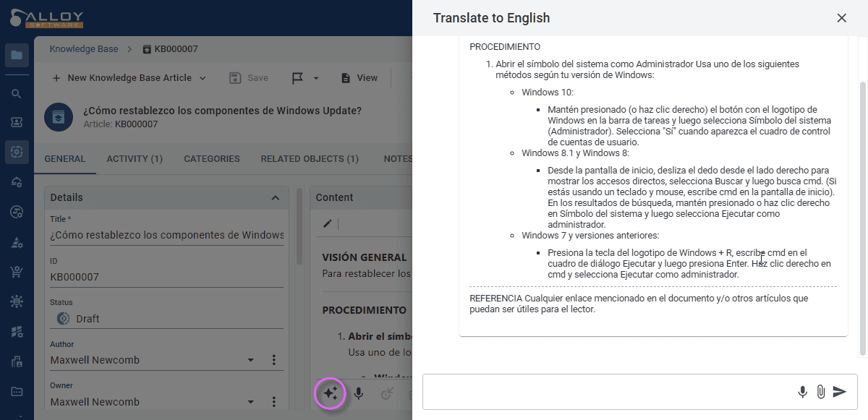Open the Owner dropdown arrow

[251, 402]
